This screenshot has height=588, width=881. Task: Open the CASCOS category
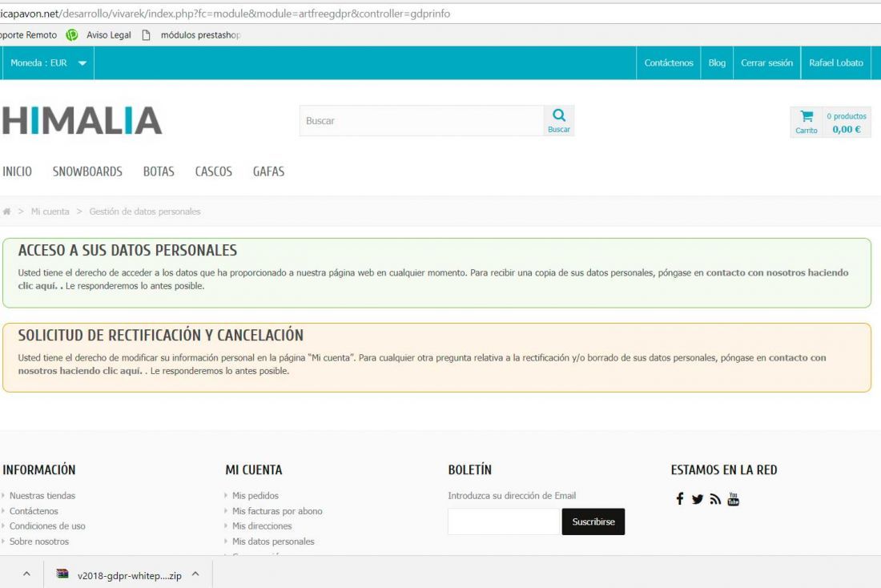[214, 171]
